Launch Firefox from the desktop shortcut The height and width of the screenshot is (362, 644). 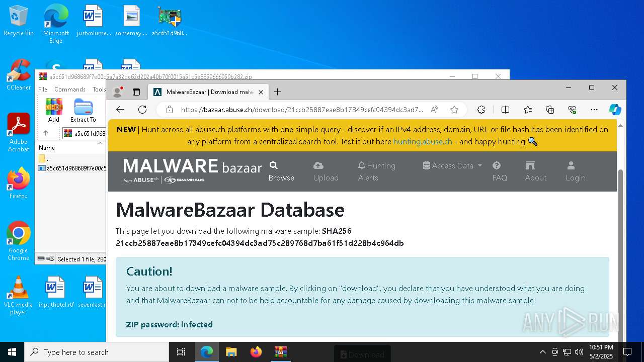[x=19, y=184]
